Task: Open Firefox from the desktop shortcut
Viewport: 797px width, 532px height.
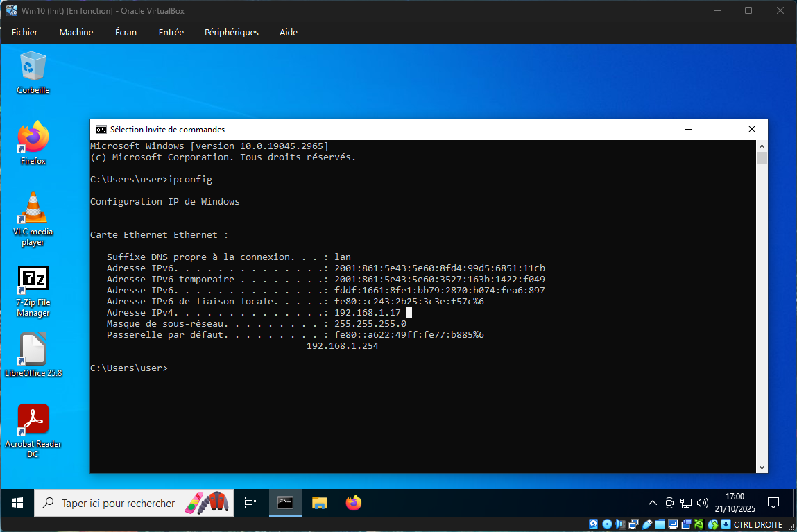Action: [x=33, y=139]
